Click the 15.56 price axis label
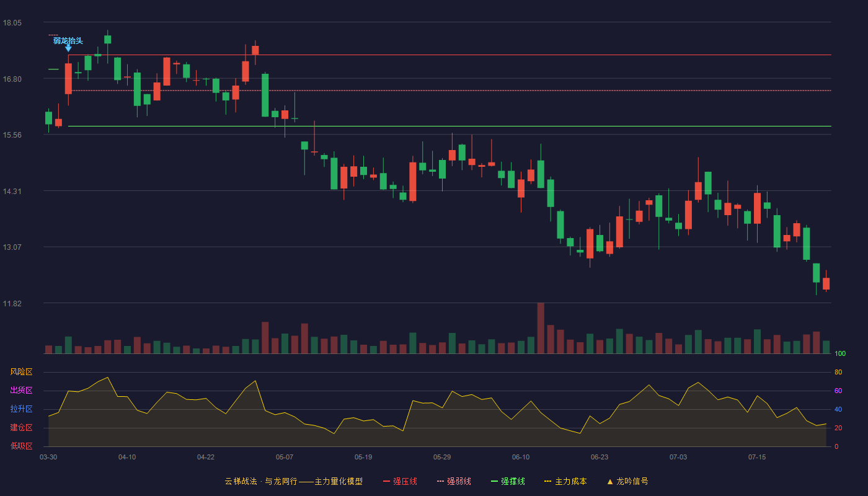 [12, 135]
